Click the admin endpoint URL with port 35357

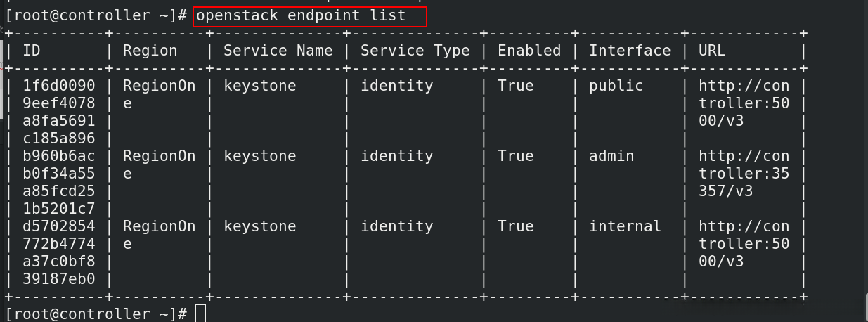[743, 174]
